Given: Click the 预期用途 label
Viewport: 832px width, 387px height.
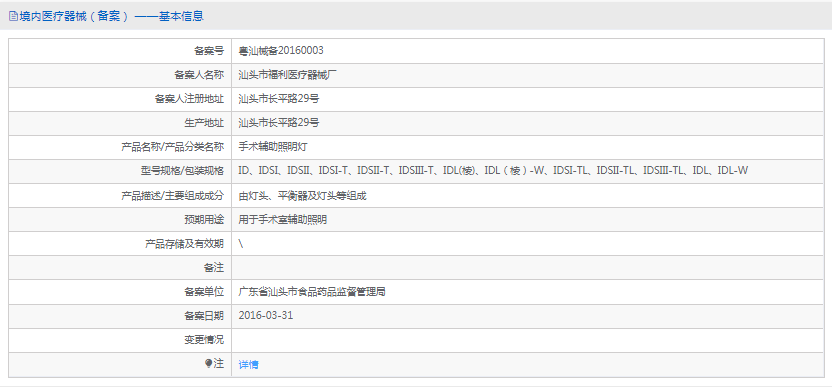Looking at the screenshot, I should [204, 220].
